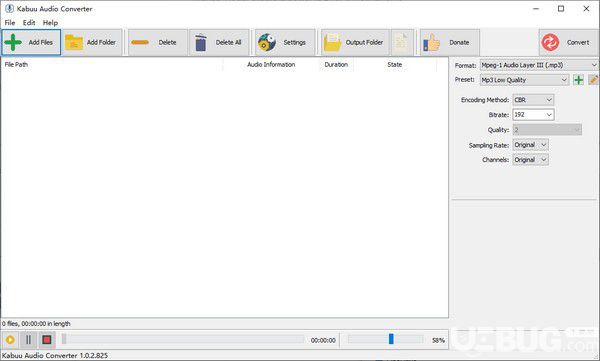Start conversion with the Convert button
The image size is (600, 361).
(x=569, y=42)
